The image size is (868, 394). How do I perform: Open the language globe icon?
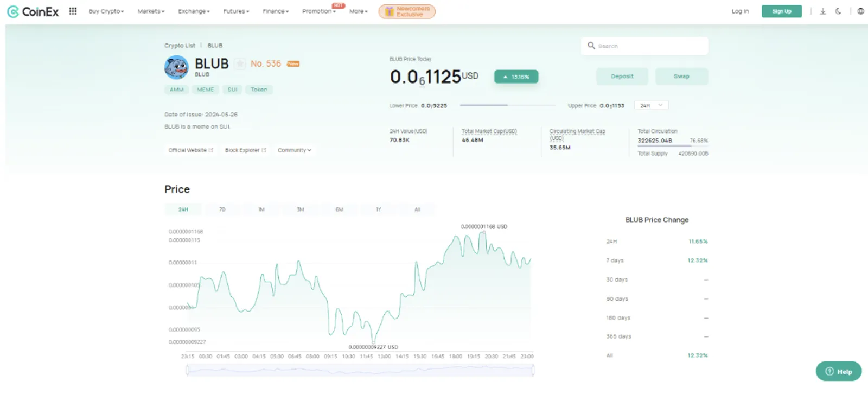tap(860, 11)
